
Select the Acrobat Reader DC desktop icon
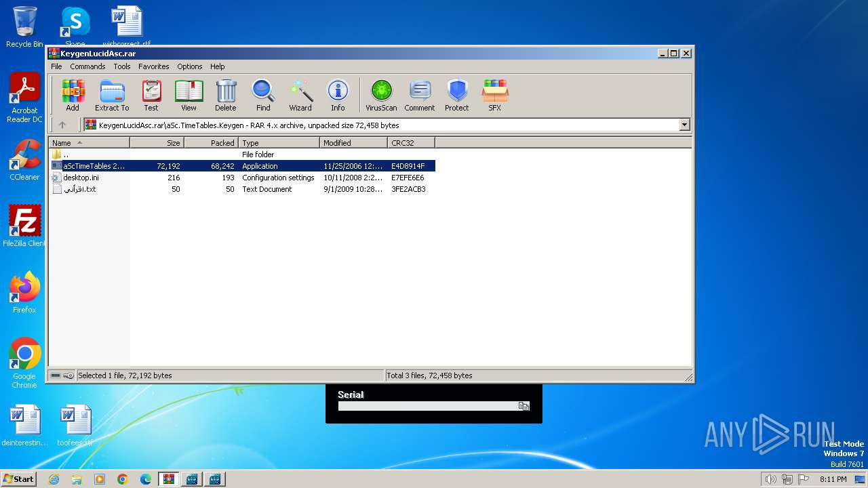tap(24, 98)
